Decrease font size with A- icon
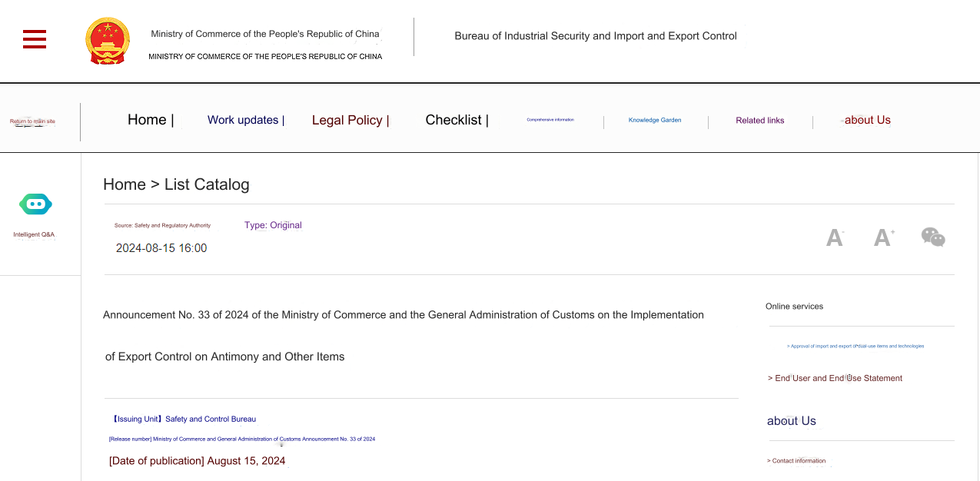The width and height of the screenshot is (980, 481). tap(835, 237)
